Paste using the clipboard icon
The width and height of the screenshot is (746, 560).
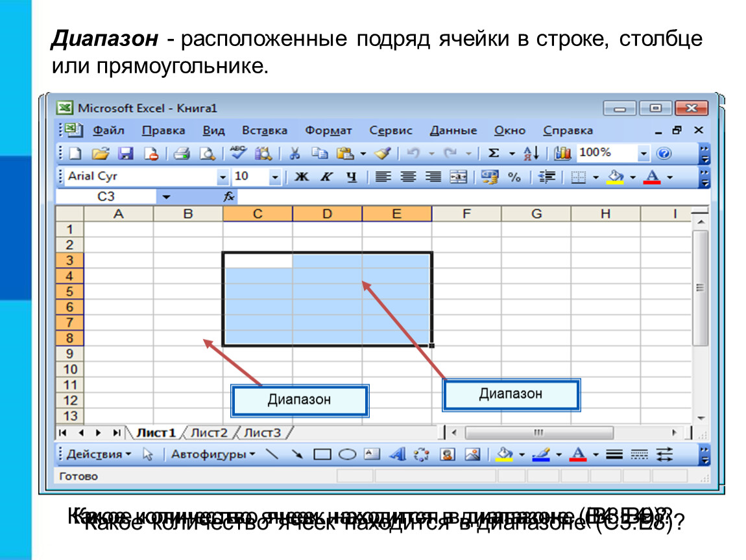click(x=345, y=153)
